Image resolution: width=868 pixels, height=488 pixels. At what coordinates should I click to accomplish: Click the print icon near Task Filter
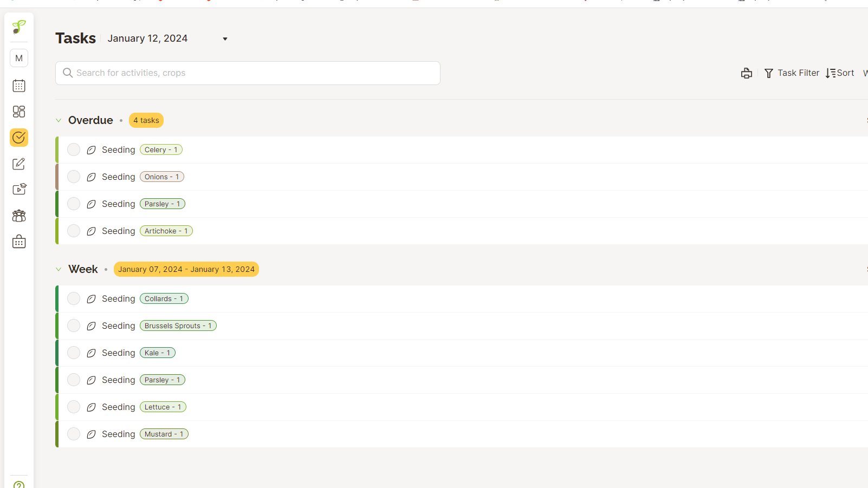click(x=746, y=73)
